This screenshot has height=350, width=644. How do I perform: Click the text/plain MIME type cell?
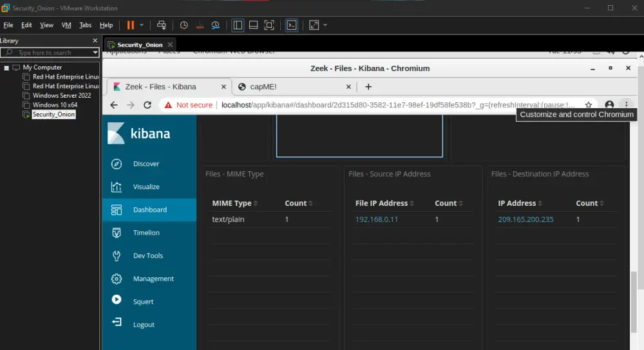228,219
